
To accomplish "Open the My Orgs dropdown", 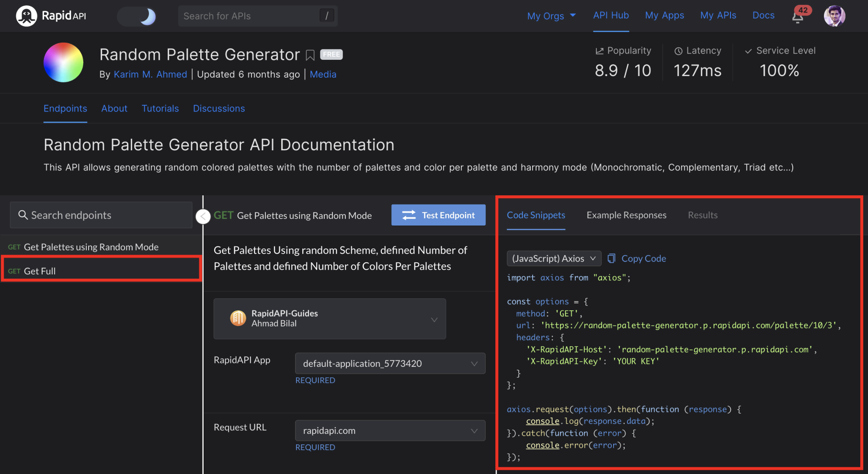I will coord(551,16).
